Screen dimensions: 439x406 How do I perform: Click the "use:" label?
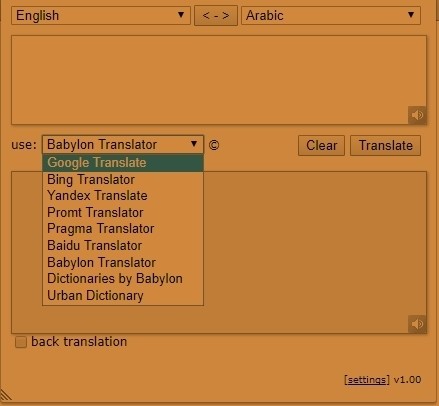(24, 145)
